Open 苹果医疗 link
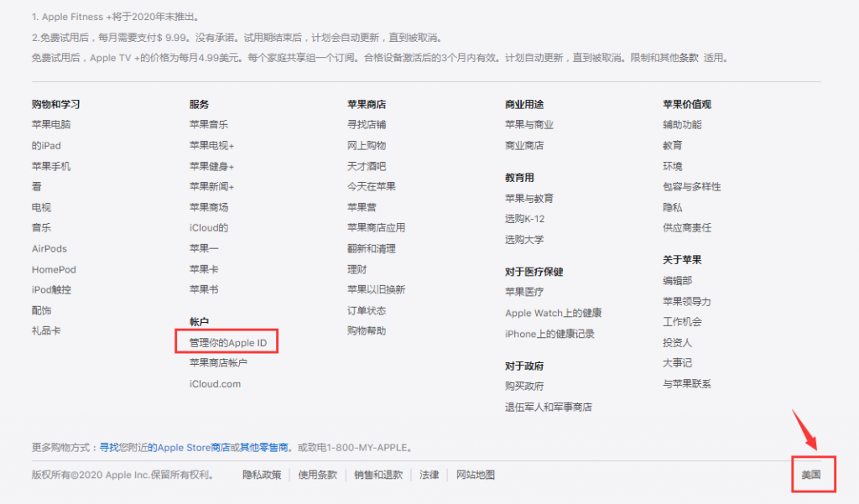 click(524, 292)
